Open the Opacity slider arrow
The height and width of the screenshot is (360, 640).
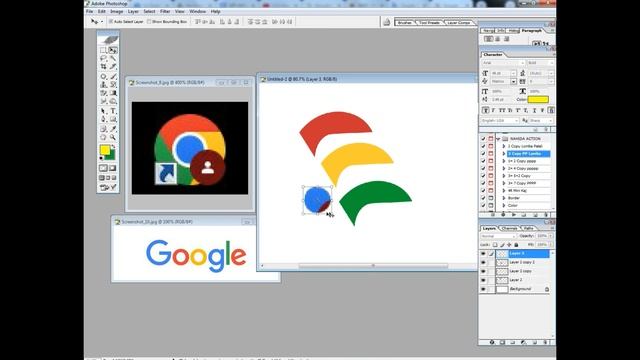click(551, 236)
